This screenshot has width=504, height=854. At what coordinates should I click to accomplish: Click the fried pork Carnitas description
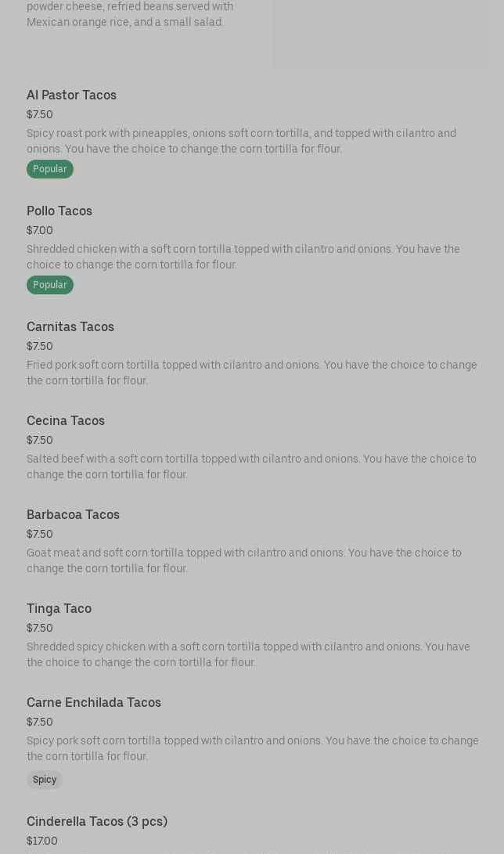(x=251, y=373)
